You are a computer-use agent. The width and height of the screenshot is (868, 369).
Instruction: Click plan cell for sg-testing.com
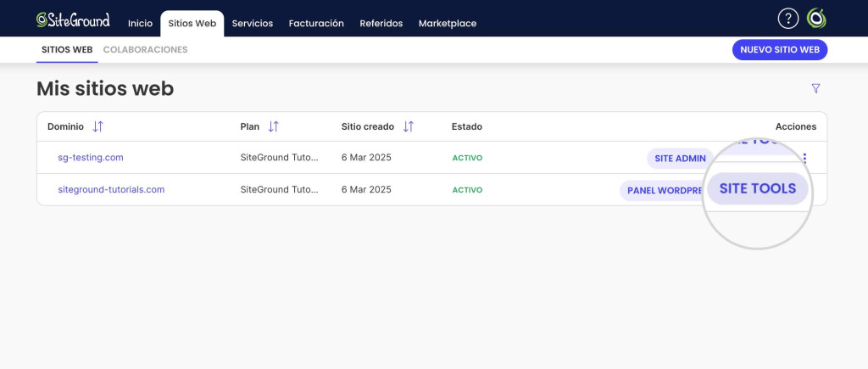click(280, 157)
